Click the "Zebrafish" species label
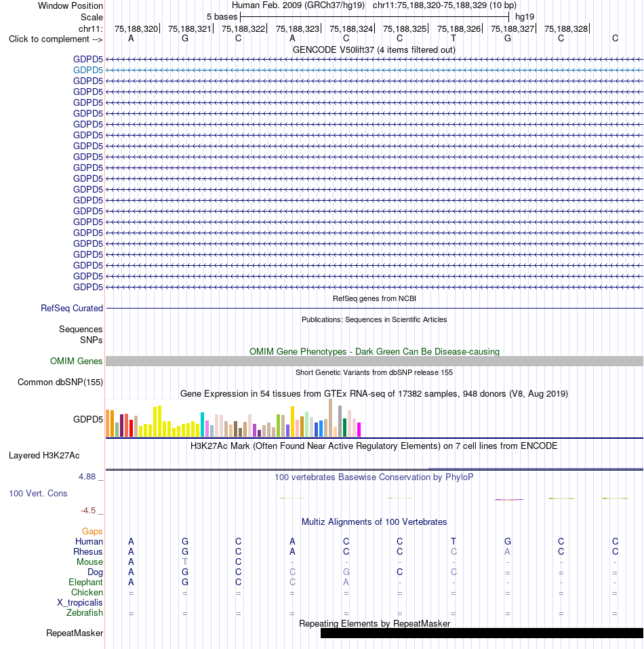Screen dimensions: 644x649 coord(84,613)
